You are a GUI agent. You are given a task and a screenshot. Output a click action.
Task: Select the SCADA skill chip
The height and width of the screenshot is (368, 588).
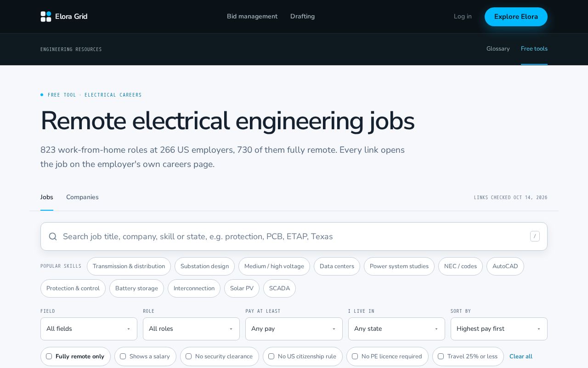point(279,288)
